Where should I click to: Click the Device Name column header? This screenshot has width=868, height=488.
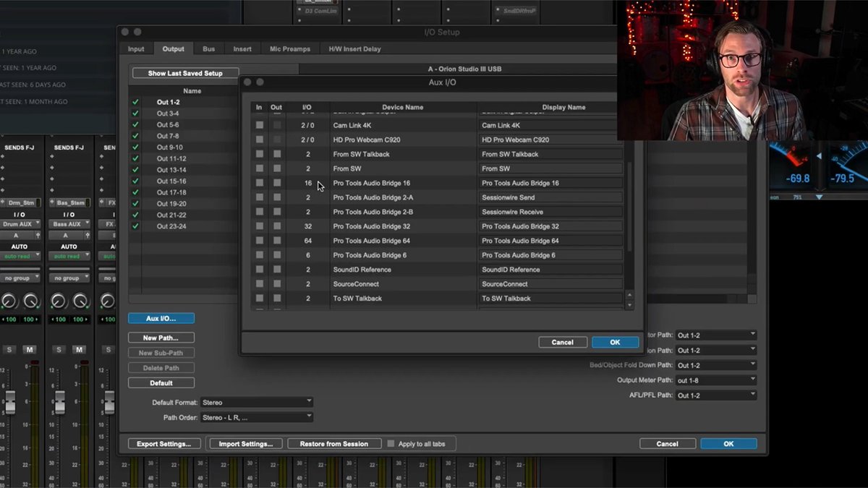pos(403,107)
